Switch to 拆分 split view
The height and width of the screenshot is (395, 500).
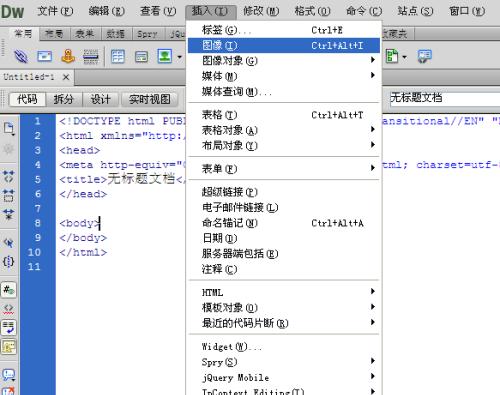pyautogui.click(x=63, y=99)
